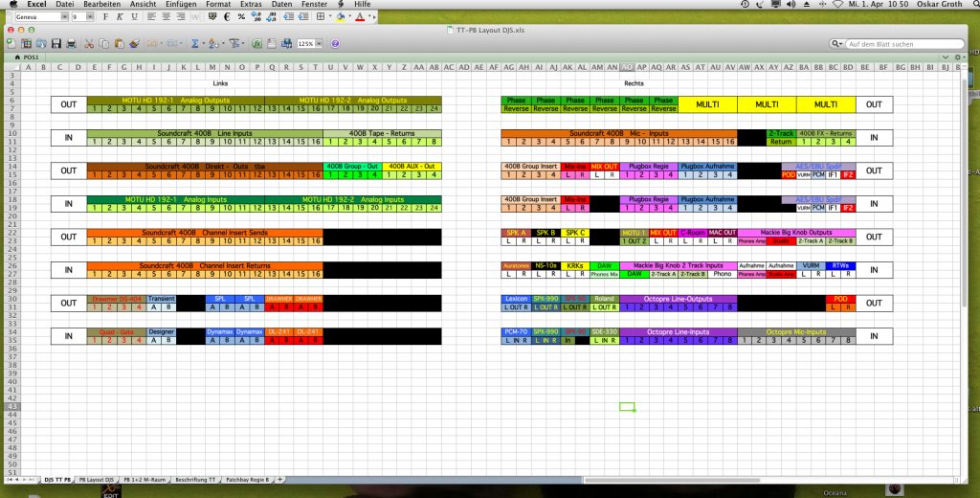Click the volume icon in menu bar
The width and height of the screenshot is (980, 498).
tap(791, 4)
